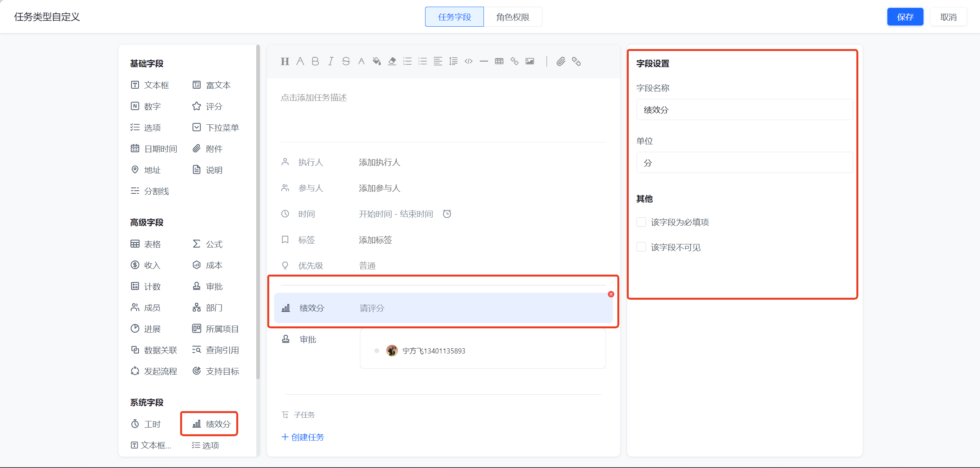This screenshot has height=468, width=980.
Task: Insert a code block
Action: coord(468,61)
